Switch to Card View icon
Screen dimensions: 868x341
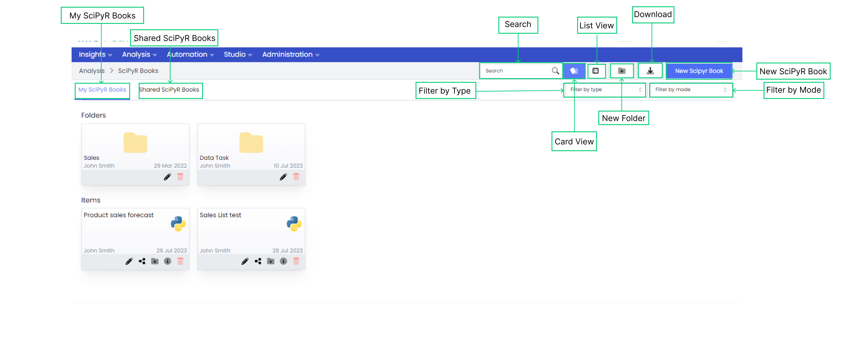[574, 71]
